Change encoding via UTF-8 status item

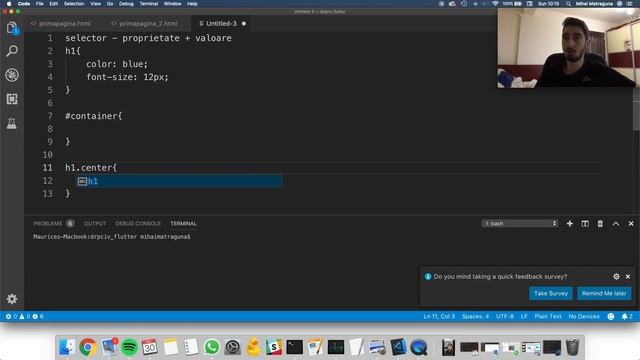[504, 316]
